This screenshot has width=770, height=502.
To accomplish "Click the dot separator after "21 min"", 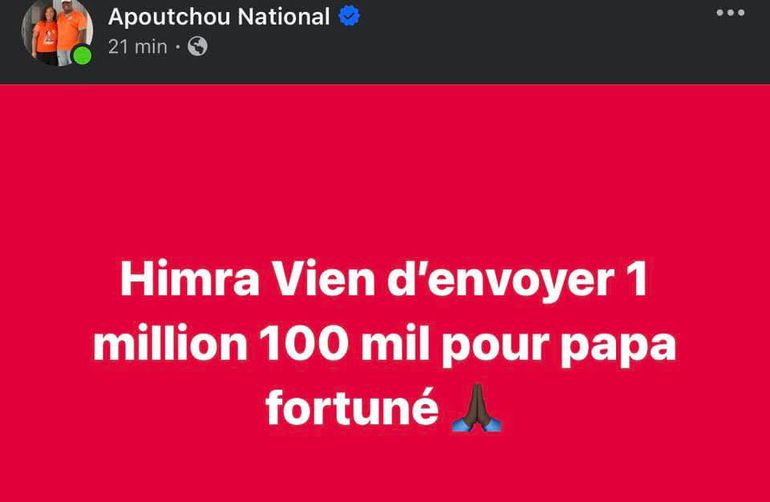I will 177,47.
